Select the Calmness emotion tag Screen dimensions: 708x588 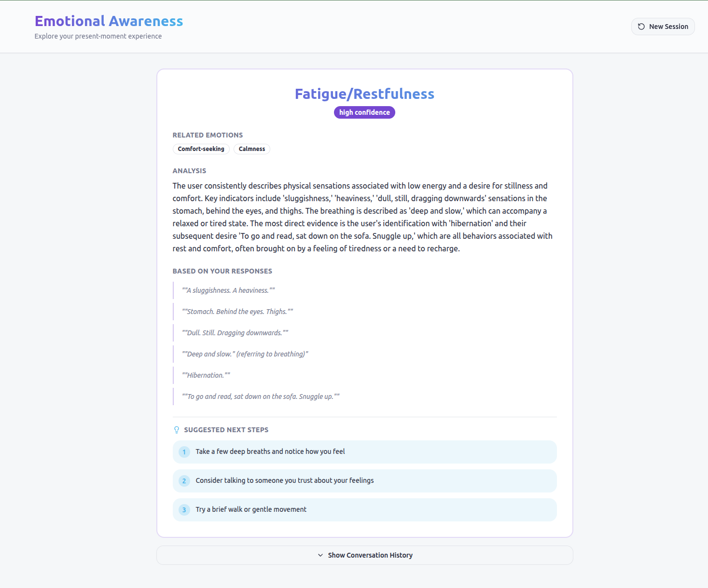[251, 149]
